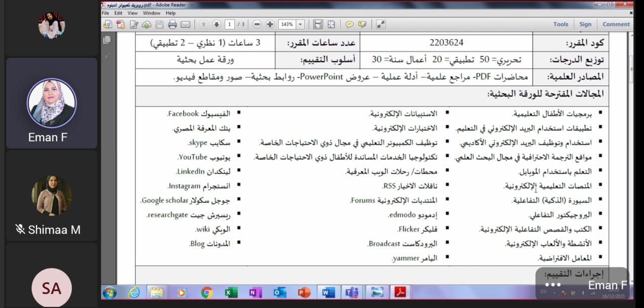Click the 'Facebook' list entry

tap(198, 114)
